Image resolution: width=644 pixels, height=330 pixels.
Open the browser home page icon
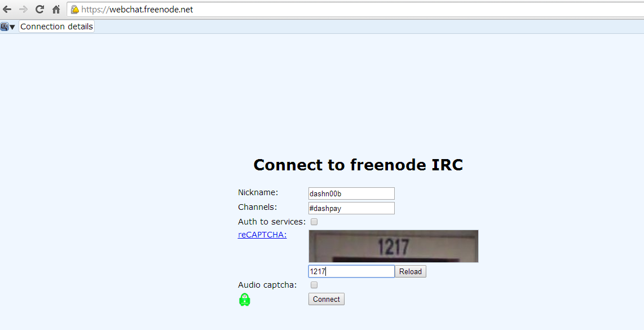(56, 9)
